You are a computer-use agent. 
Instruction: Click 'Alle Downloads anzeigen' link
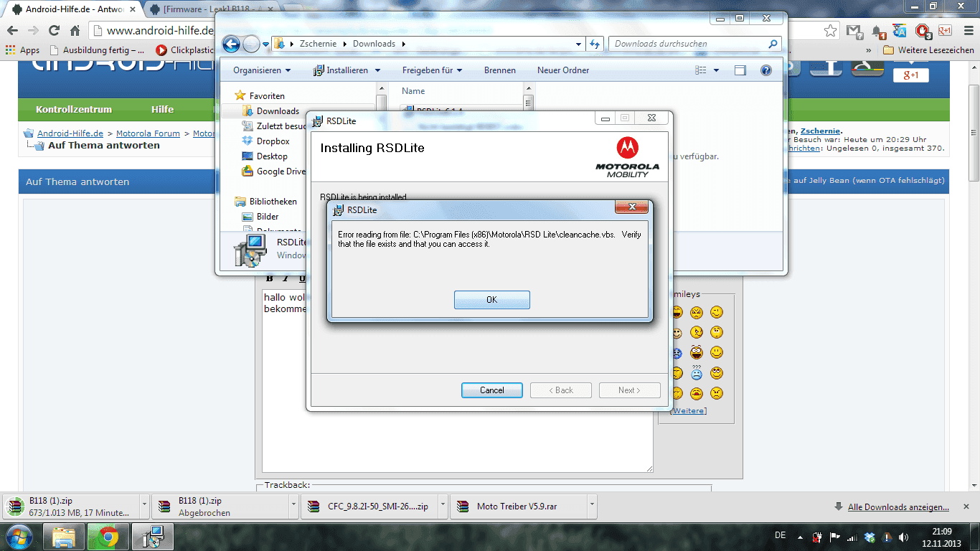(898, 507)
